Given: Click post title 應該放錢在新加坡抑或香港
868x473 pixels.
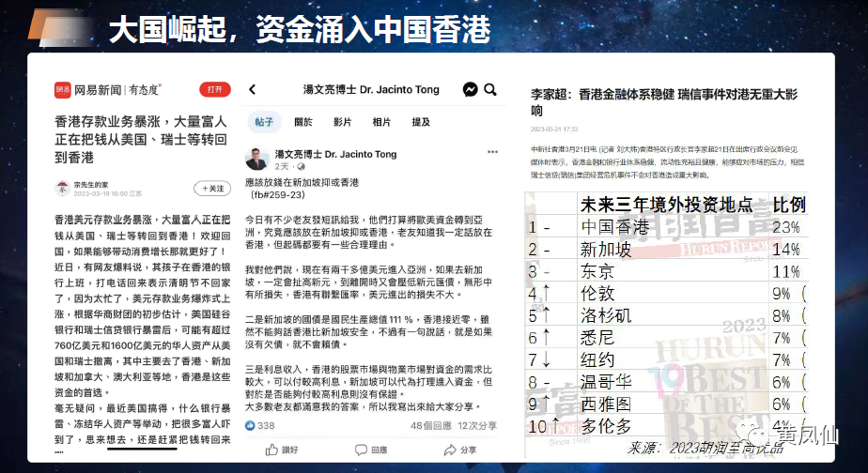Looking at the screenshot, I should coord(302,183).
